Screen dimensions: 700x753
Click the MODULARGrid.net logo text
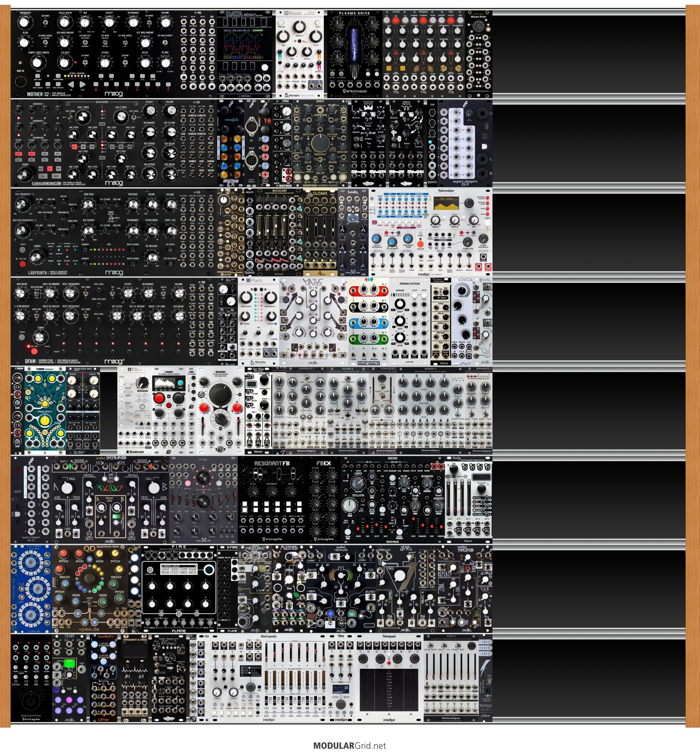tap(350, 745)
